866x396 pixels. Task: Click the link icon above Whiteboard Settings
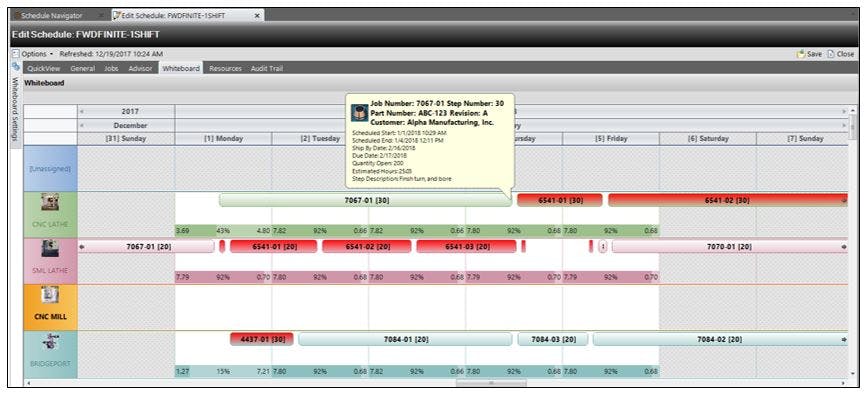pyautogui.click(x=15, y=66)
